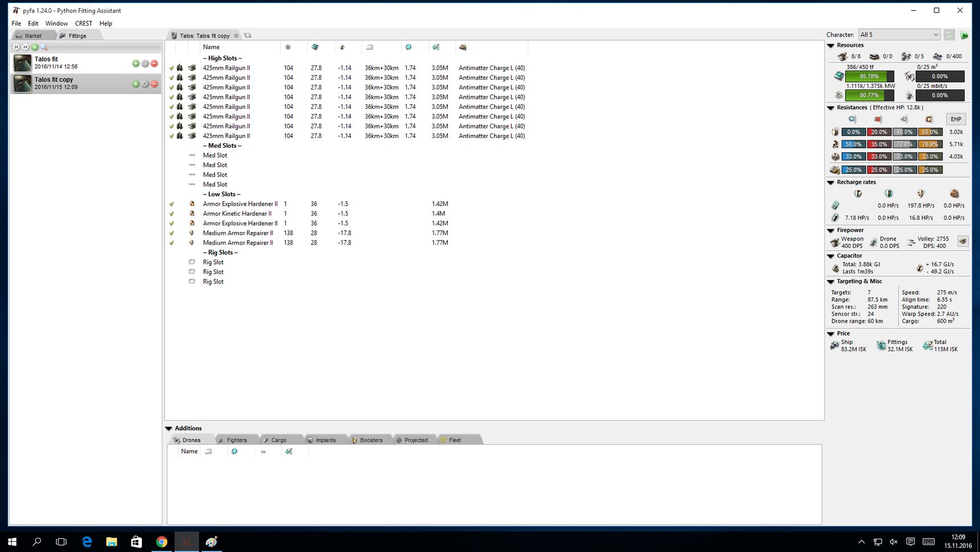Click the damage pattern icon row
Screen dimensions: 980x552
tap(835, 169)
